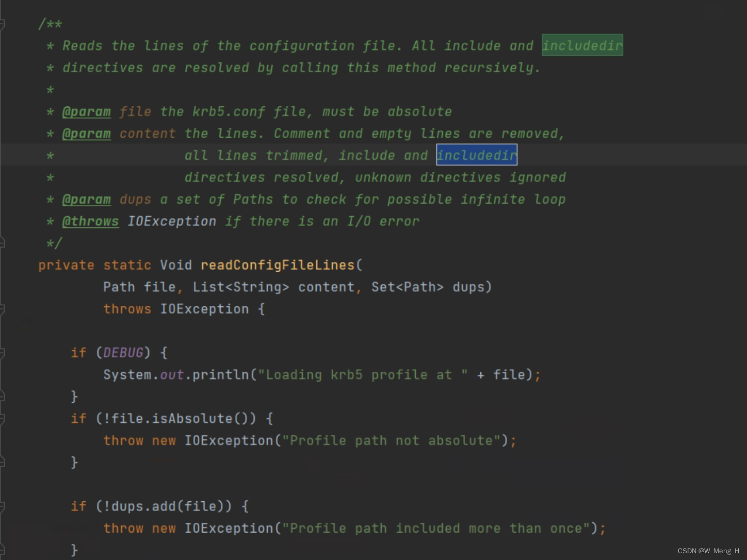This screenshot has height=560, width=747.
Task: Click 'Path file' parameter declaration
Action: click(139, 287)
